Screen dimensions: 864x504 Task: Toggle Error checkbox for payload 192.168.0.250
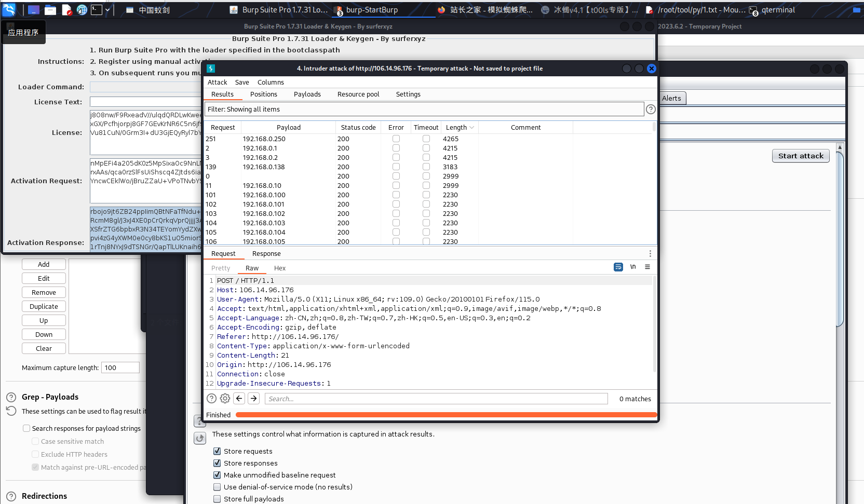click(x=396, y=139)
